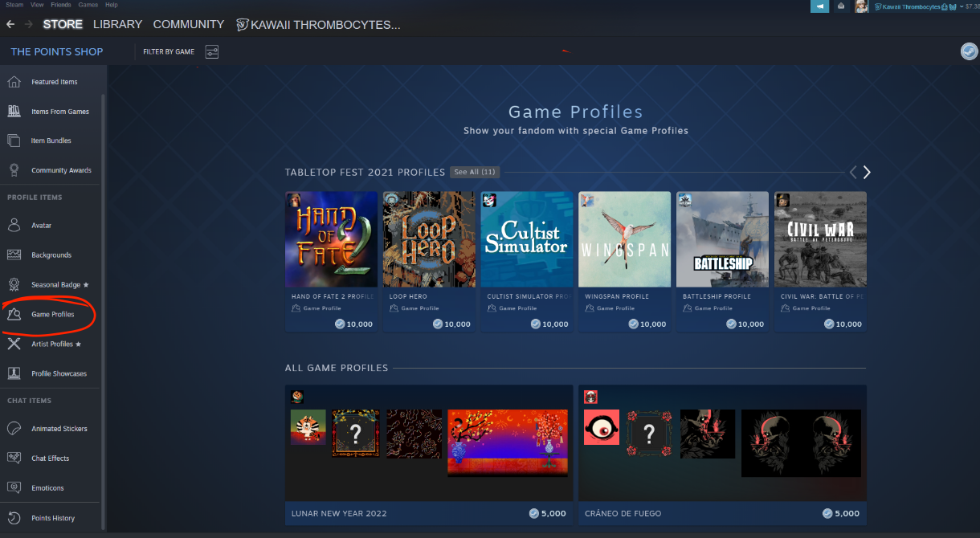The image size is (980, 538).
Task: Open Wingspan profile card
Action: 625,262
